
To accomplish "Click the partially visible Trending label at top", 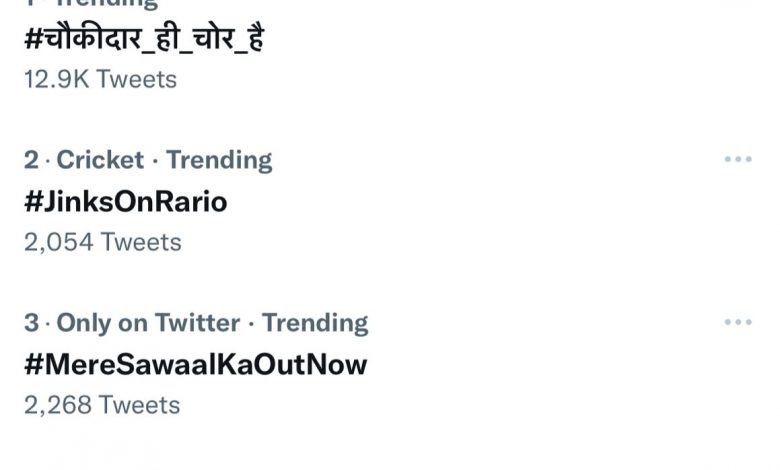I will (x=106, y=4).
